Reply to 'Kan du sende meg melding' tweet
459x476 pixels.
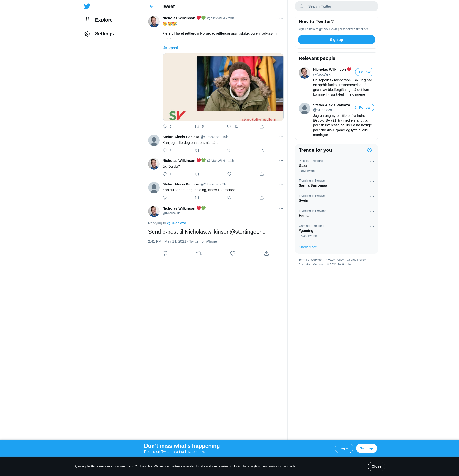coord(165,198)
